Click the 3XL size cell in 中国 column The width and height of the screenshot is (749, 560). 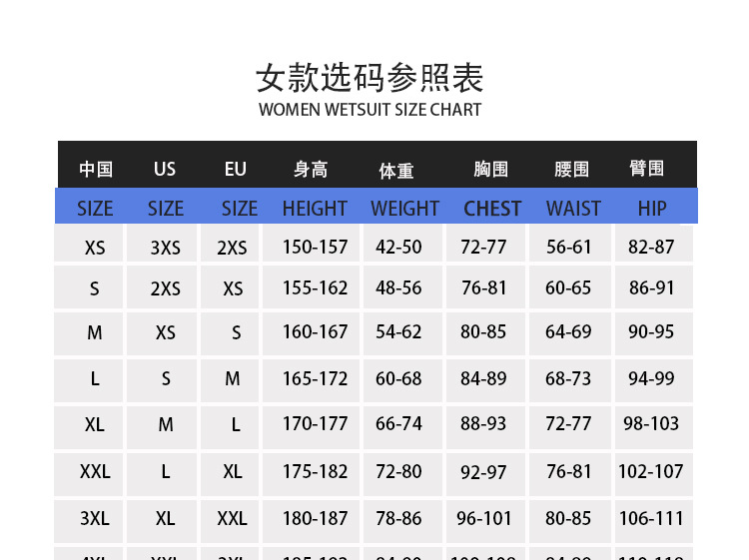point(95,519)
